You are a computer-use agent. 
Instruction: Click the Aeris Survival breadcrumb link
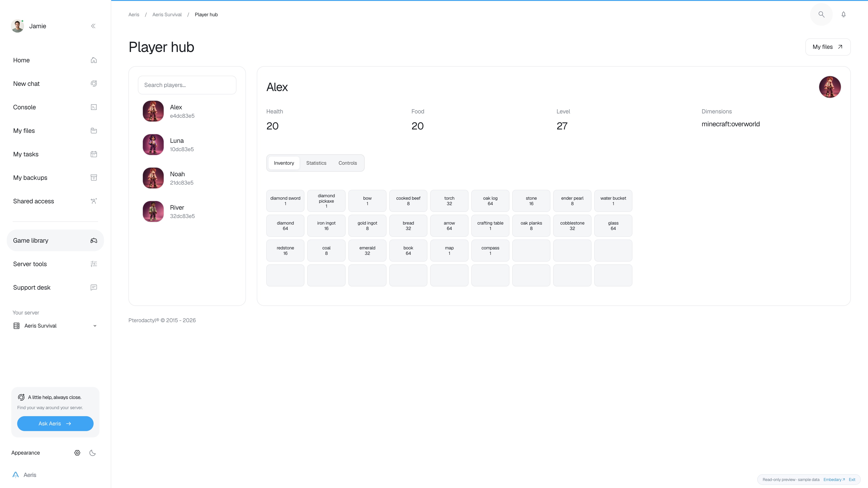(167, 14)
